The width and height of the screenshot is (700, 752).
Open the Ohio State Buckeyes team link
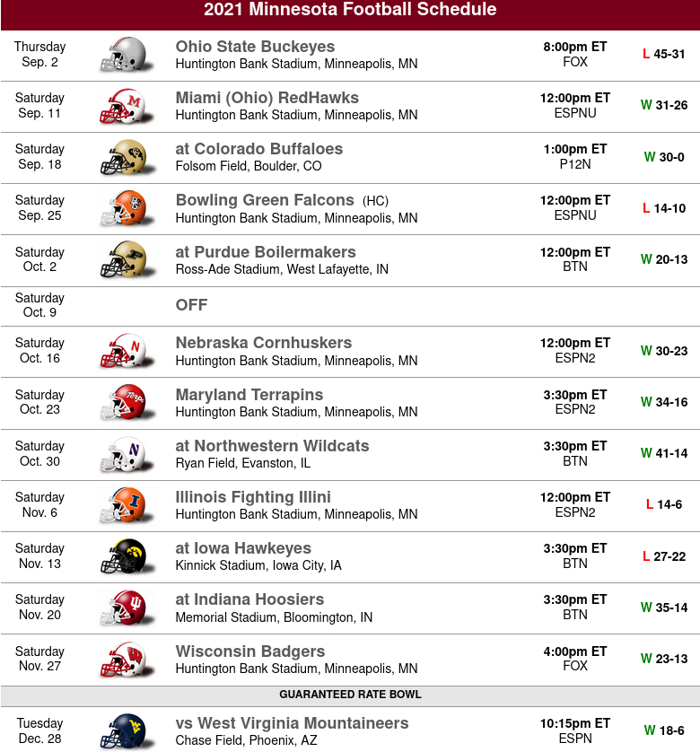click(x=255, y=47)
